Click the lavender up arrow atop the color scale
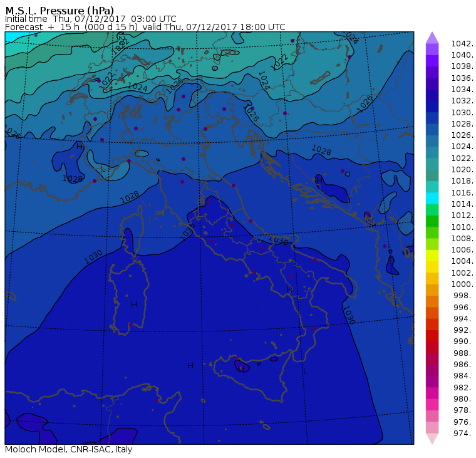This screenshot has width=476, height=458. (x=432, y=38)
